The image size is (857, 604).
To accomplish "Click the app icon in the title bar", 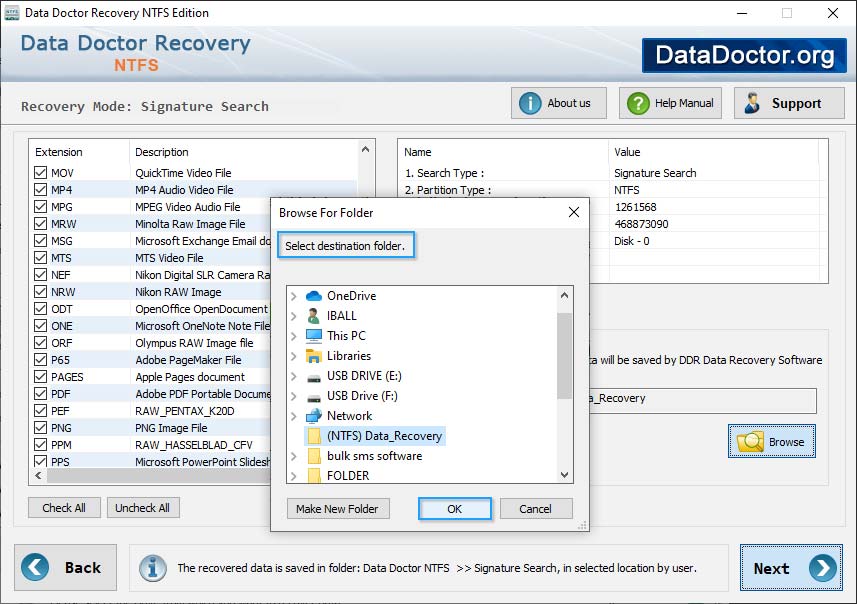I will (11, 13).
